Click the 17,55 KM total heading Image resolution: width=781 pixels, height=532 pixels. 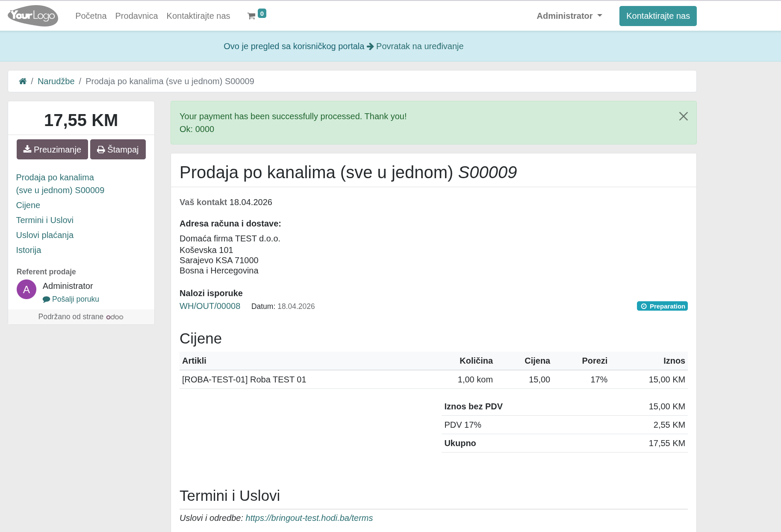(x=81, y=120)
